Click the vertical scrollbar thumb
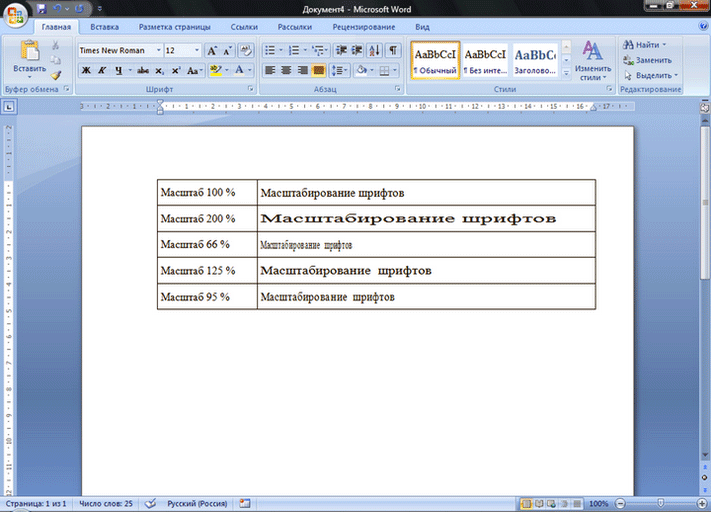 pos(705,204)
